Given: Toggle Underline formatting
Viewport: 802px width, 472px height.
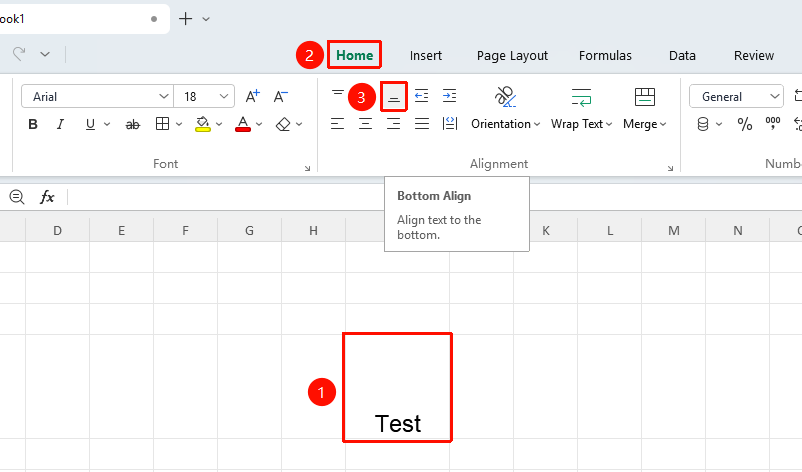Looking at the screenshot, I should click(90, 124).
